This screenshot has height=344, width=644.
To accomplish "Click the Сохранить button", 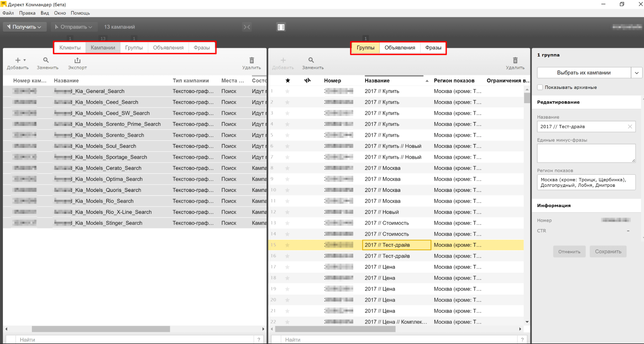I will click(x=608, y=252).
